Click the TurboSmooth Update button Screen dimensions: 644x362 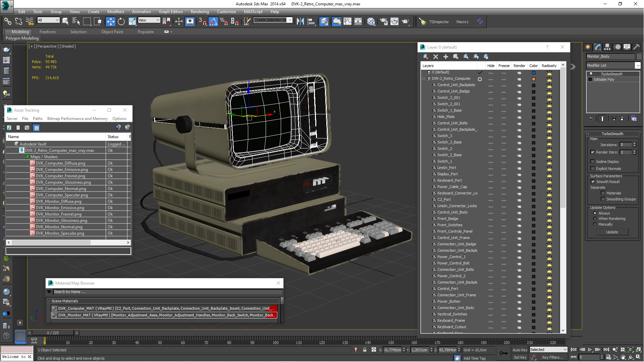(612, 232)
